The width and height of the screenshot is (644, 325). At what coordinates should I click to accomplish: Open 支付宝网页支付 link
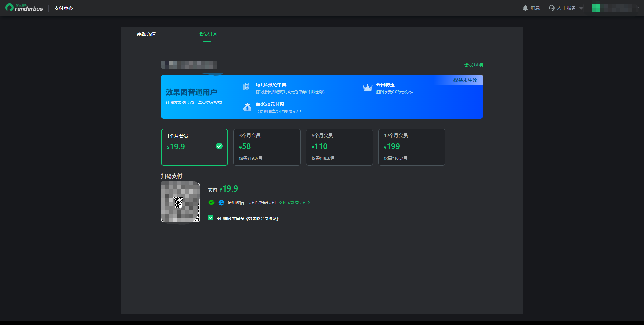coord(294,203)
